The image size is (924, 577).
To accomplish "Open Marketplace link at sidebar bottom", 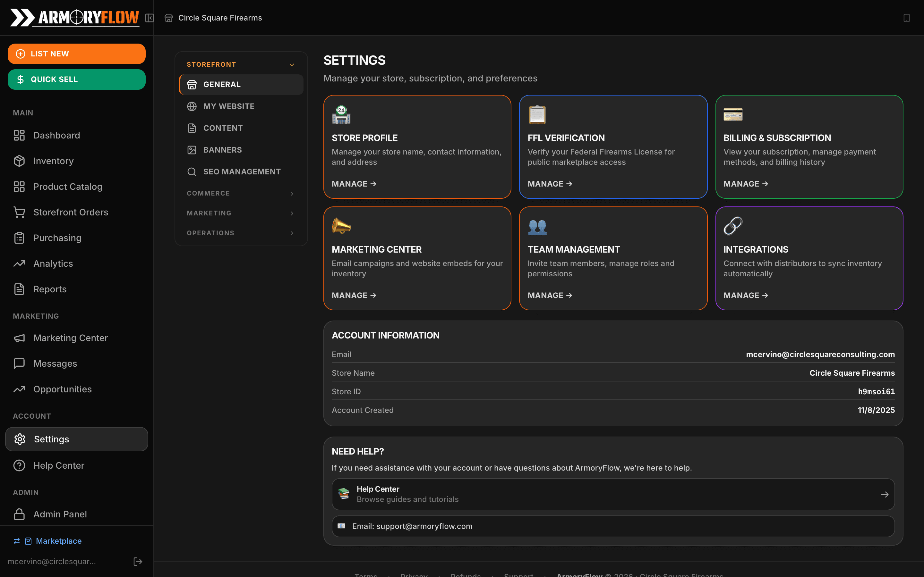I will 58,541.
